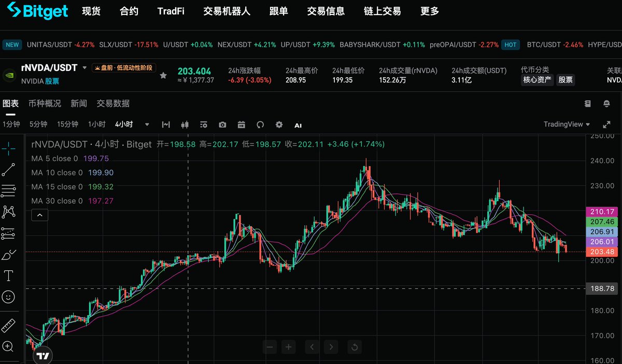This screenshot has height=364, width=622.
Task: Open UNITAS/USDT ticker pair
Action: coord(61,45)
